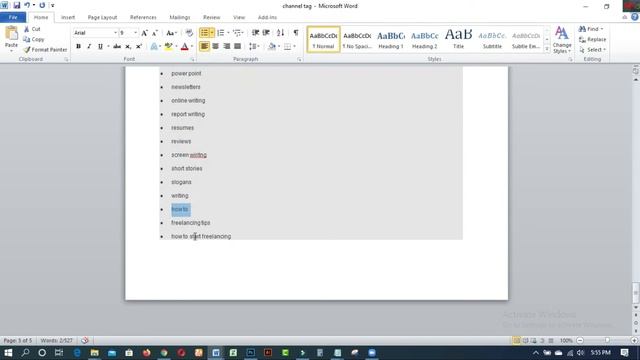Apply Title style
The image size is (640, 360).
coord(458,40)
